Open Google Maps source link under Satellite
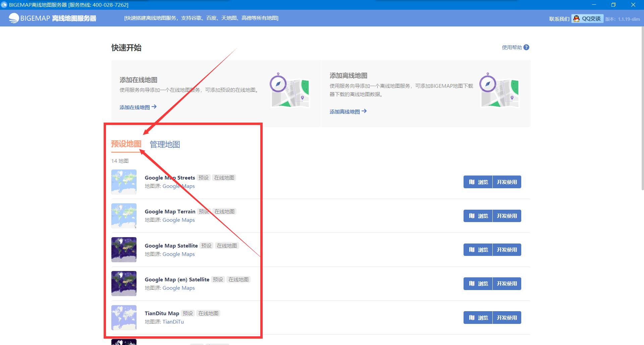 [x=178, y=254]
